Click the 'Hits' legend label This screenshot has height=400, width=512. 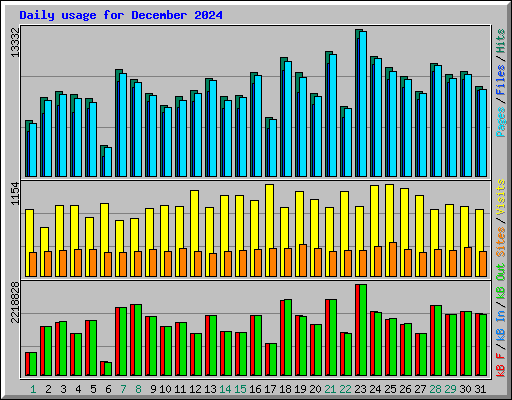click(501, 41)
